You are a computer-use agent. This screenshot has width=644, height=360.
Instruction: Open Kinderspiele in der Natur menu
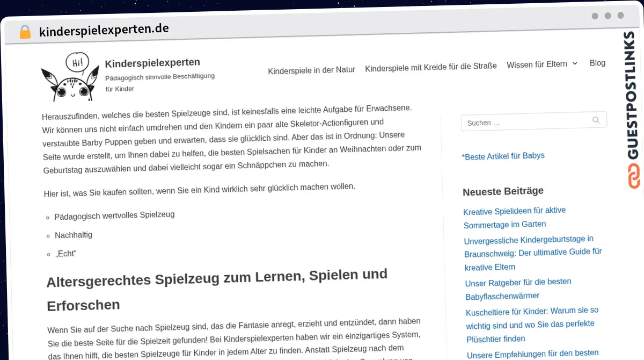pyautogui.click(x=311, y=70)
